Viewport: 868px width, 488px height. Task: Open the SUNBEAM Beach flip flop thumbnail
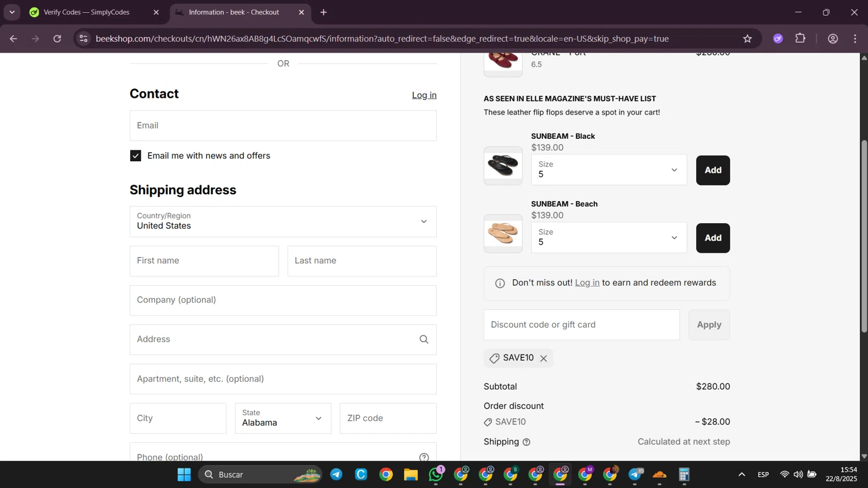coord(503,234)
